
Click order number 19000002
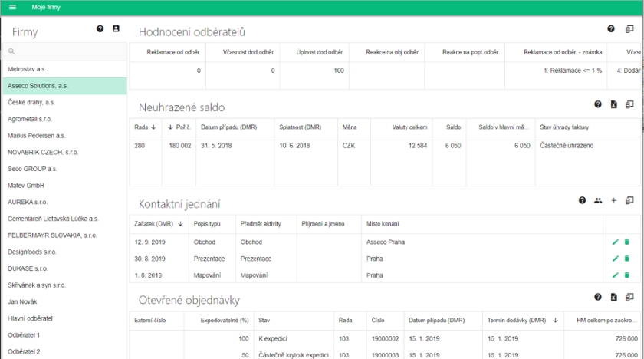385,339
